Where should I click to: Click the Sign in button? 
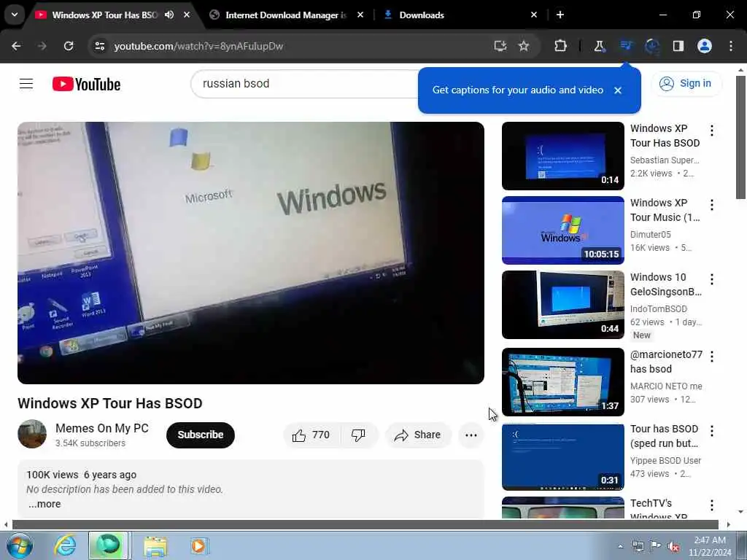(x=686, y=83)
